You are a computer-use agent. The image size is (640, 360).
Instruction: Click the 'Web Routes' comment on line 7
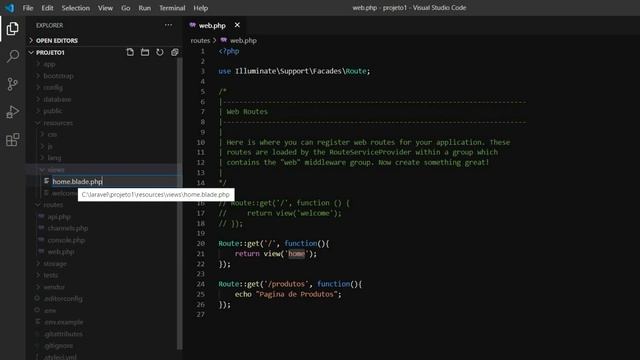pos(247,111)
